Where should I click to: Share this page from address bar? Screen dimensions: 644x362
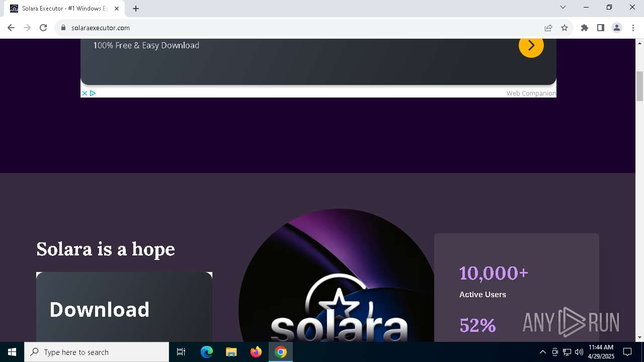point(548,28)
